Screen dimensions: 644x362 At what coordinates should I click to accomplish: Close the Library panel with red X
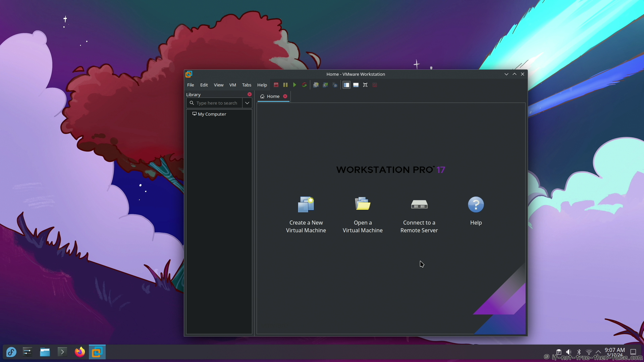click(x=250, y=94)
